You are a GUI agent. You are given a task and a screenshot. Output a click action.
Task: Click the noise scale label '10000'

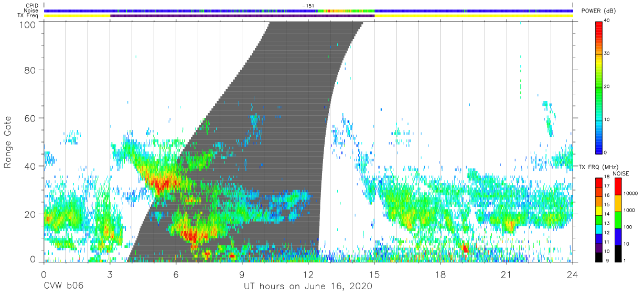pyautogui.click(x=630, y=193)
